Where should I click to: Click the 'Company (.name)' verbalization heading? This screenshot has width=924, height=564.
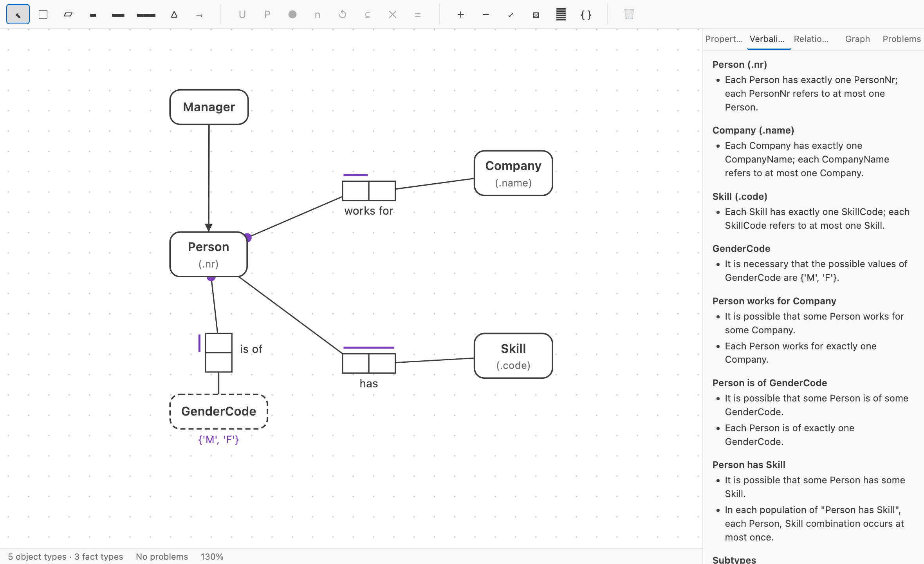click(x=753, y=130)
